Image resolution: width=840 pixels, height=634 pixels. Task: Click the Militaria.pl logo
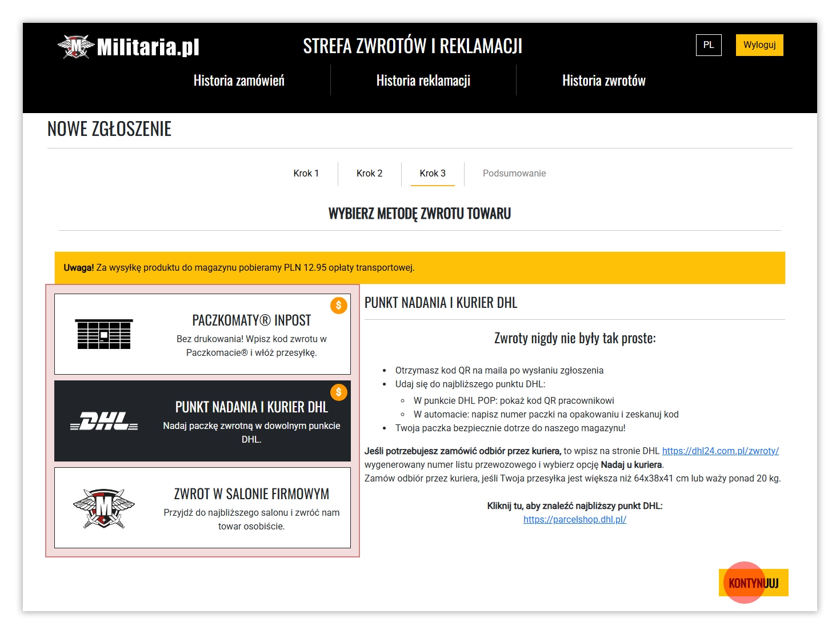129,47
